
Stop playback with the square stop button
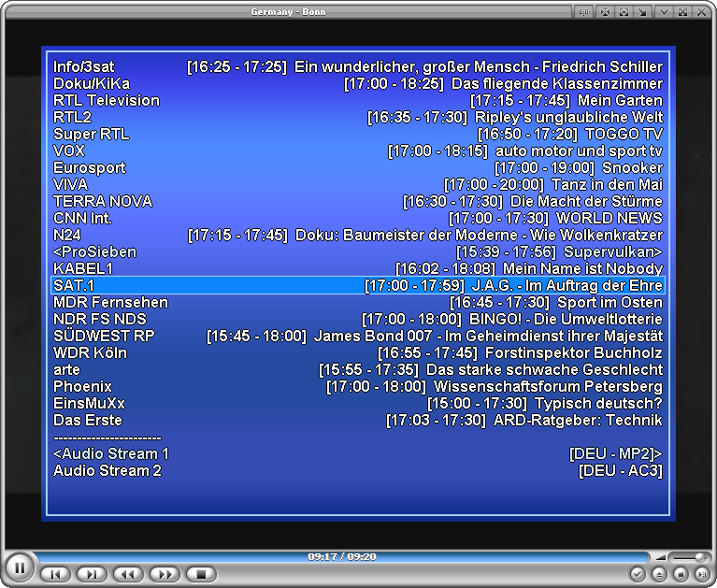(x=201, y=574)
